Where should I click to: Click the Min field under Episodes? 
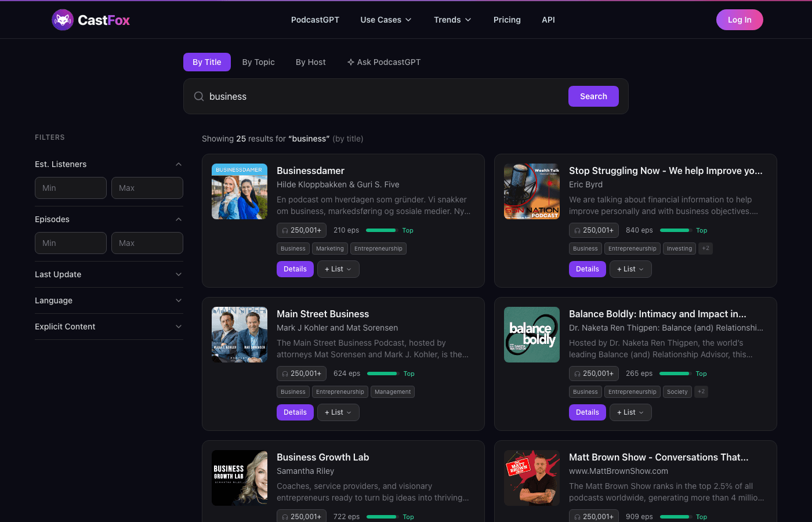[70, 242]
